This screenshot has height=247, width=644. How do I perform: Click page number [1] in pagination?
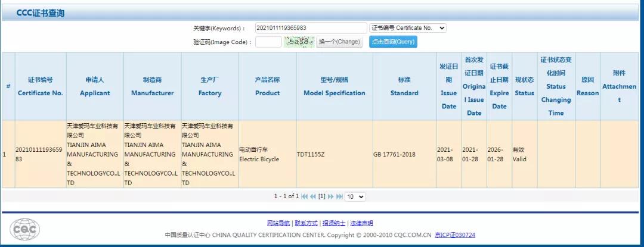[322, 196]
